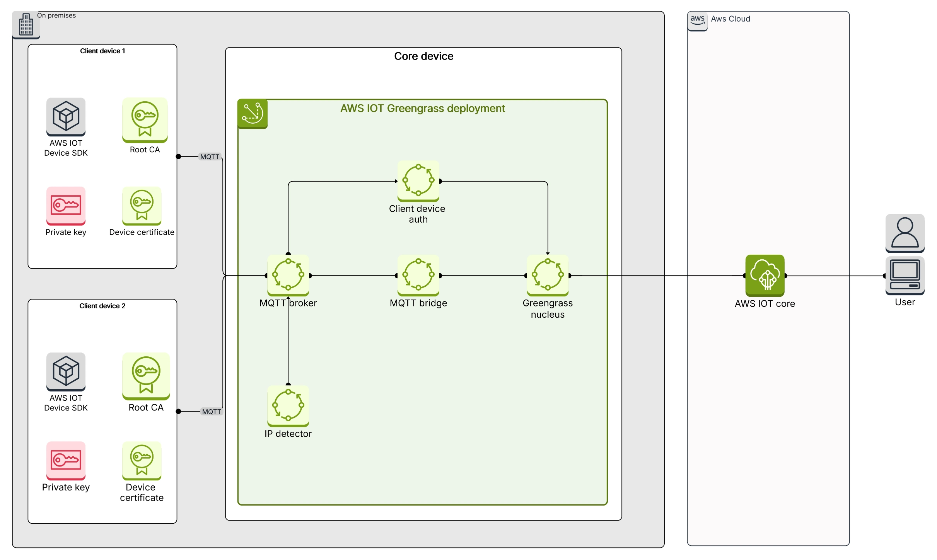Screen dimensions: 937x560
Task: Select the User person icon
Action: [x=905, y=232]
